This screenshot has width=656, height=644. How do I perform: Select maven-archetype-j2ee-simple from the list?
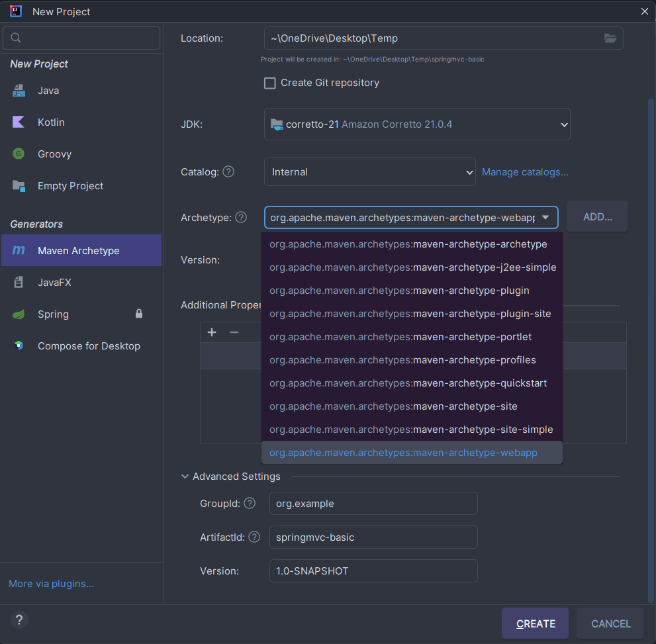[x=412, y=267]
